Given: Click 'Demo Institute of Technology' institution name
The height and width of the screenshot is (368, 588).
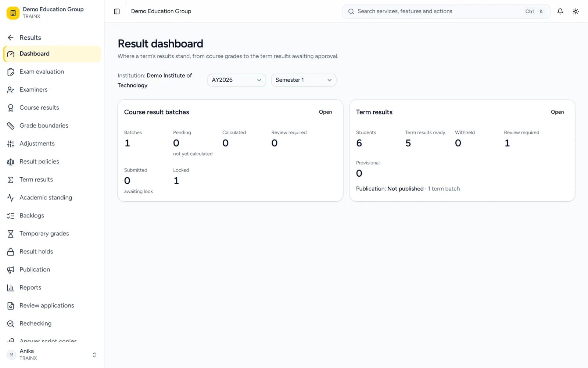Looking at the screenshot, I should (x=155, y=80).
